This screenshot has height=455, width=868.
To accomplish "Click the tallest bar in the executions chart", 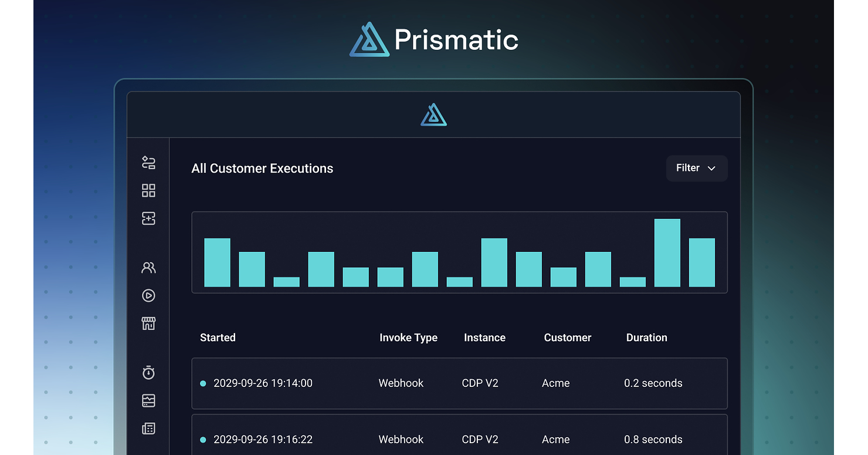I will pyautogui.click(x=667, y=253).
